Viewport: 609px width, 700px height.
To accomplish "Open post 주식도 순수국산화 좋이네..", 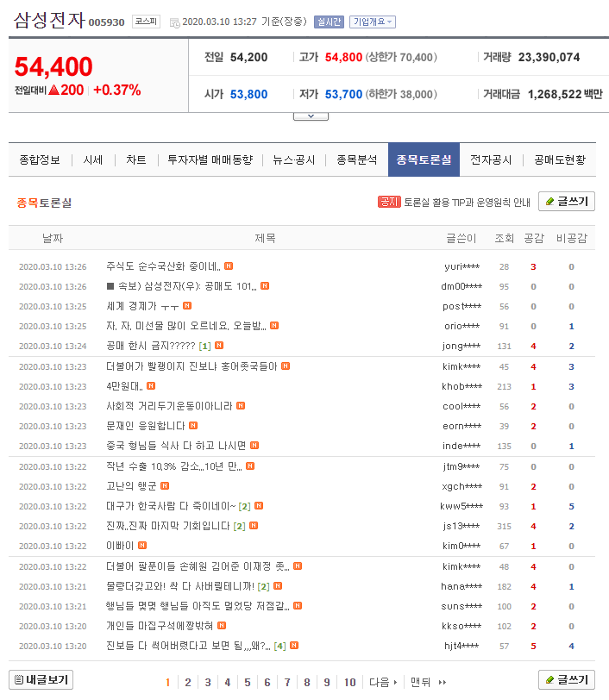I will point(163,266).
